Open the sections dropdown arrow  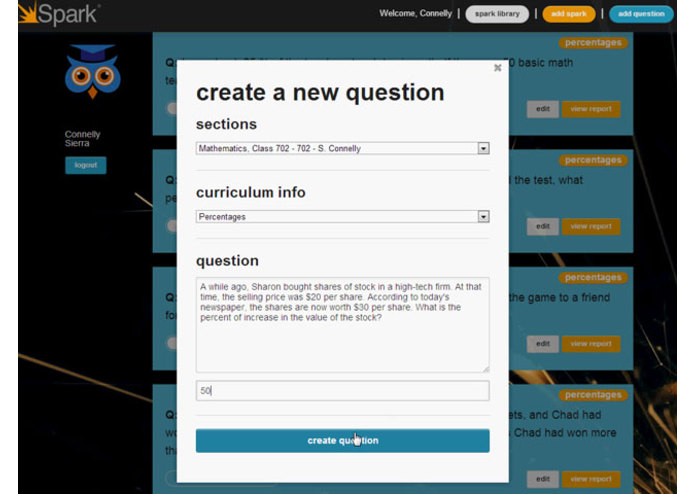pos(483,148)
